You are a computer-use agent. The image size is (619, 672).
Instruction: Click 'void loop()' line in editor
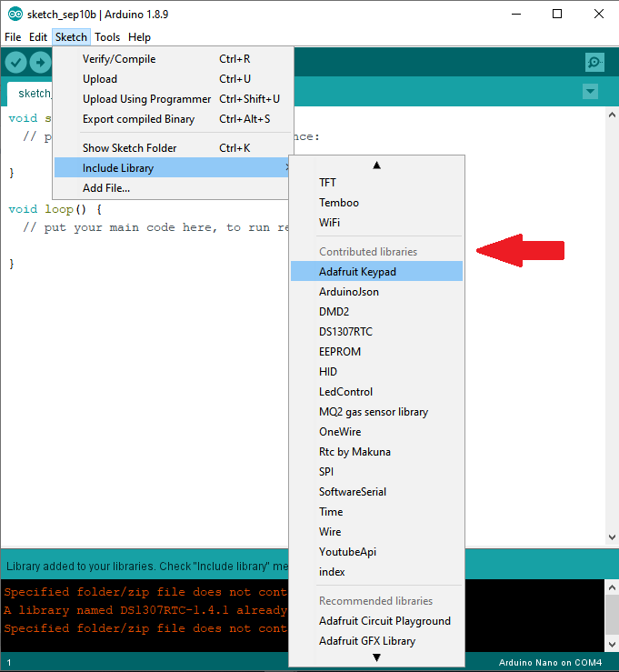[55, 209]
